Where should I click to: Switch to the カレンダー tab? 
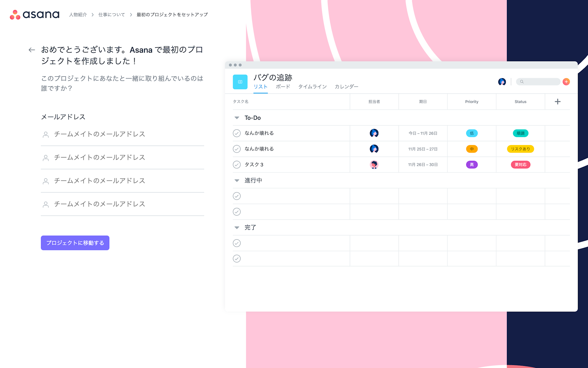point(346,87)
